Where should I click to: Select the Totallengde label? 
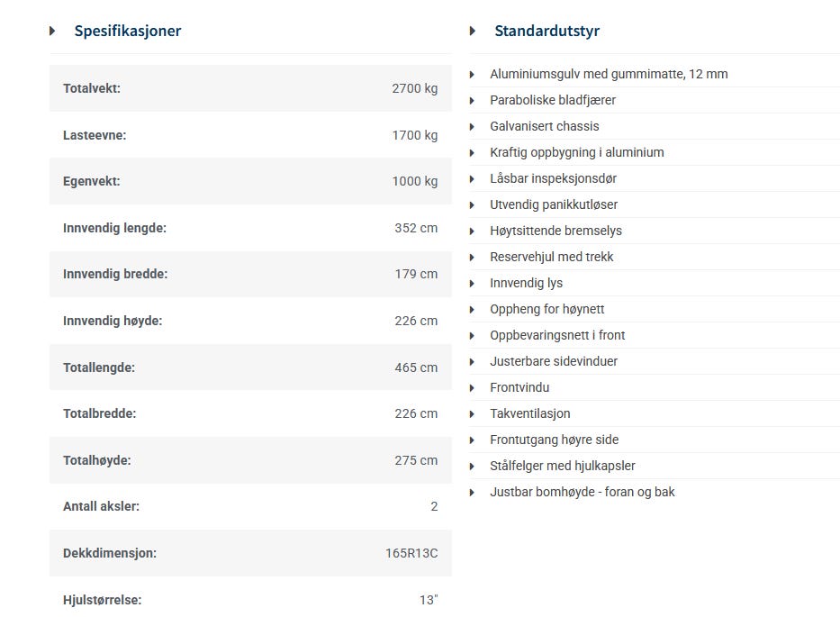pos(99,367)
